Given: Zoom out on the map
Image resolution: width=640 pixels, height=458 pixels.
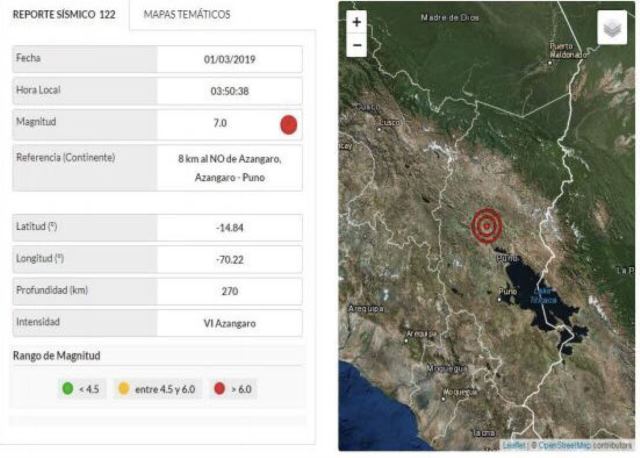Looking at the screenshot, I should click(x=357, y=46).
